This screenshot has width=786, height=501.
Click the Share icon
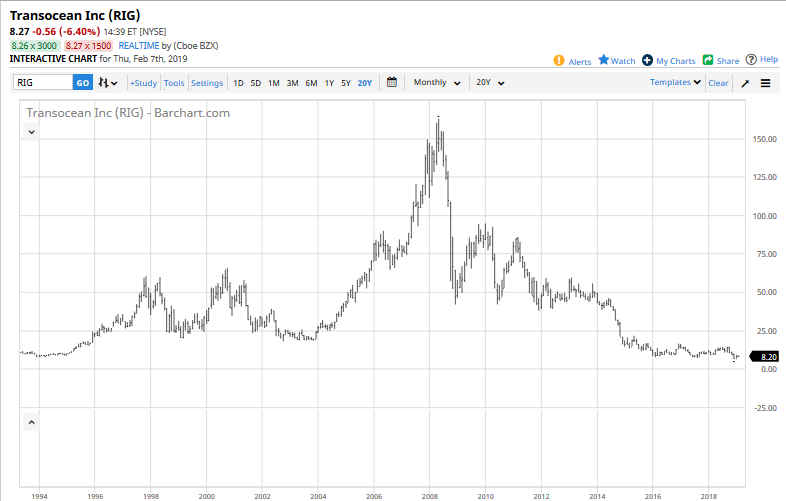[708, 61]
